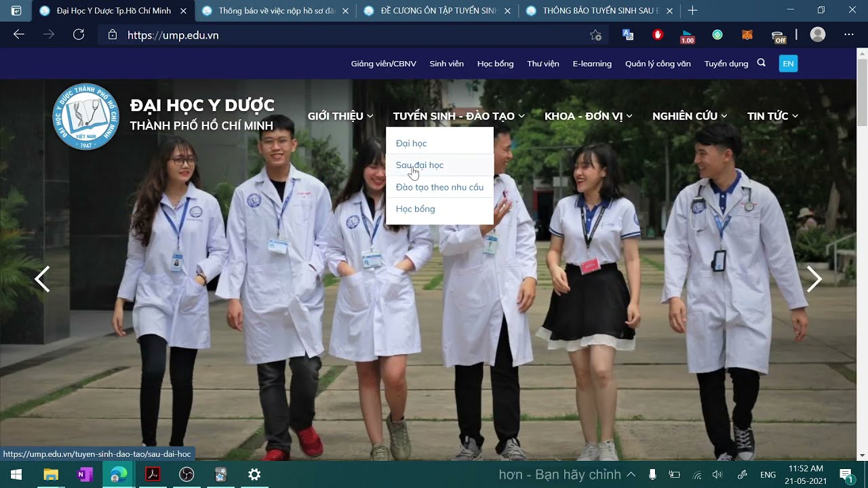Reload the current page
This screenshot has height=488, width=868.
[79, 35]
